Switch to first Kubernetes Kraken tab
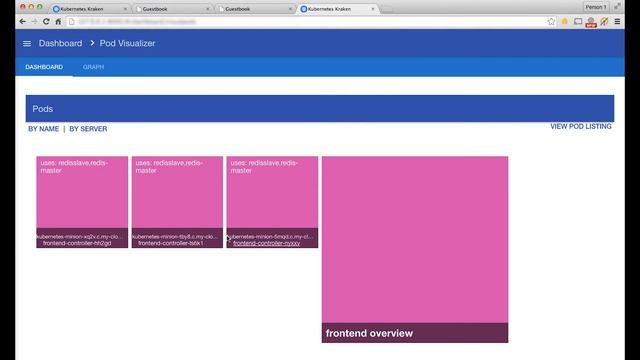 (90, 9)
